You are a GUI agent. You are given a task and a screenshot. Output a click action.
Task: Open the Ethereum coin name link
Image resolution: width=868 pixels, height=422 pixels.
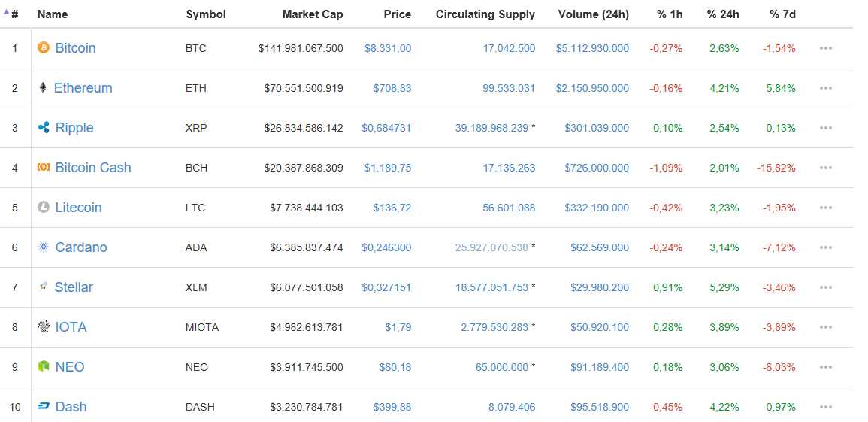click(x=83, y=88)
